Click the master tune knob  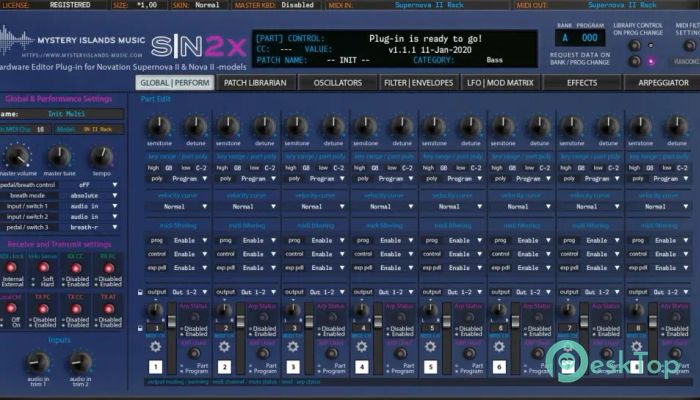tap(59, 156)
